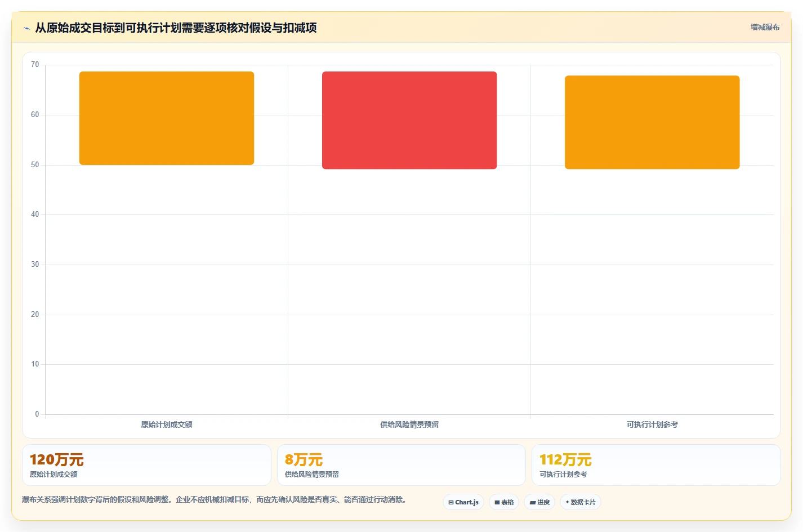Click the 增减瀑布 tag in header
This screenshot has height=532, width=803.
765,27
